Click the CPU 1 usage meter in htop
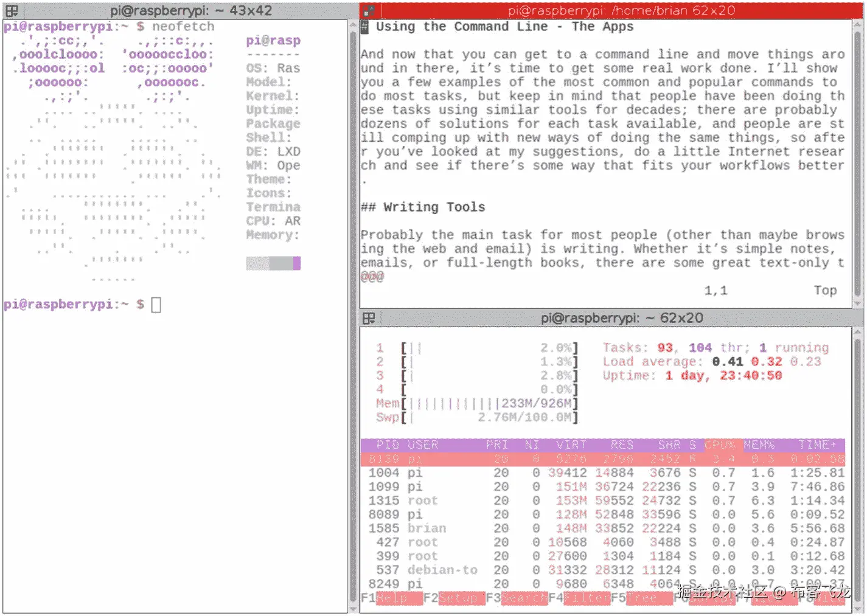This screenshot has height=616, width=867. 477,348
